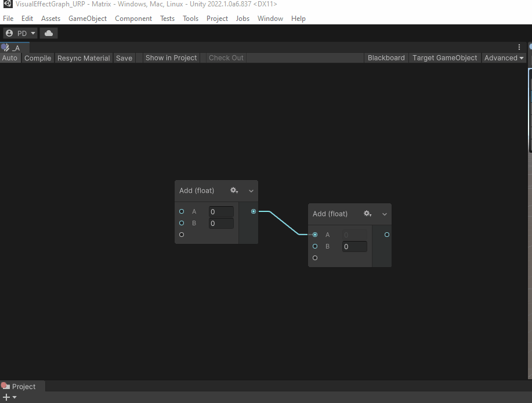
Task: Click input port B on right Add node
Action: click(x=315, y=246)
